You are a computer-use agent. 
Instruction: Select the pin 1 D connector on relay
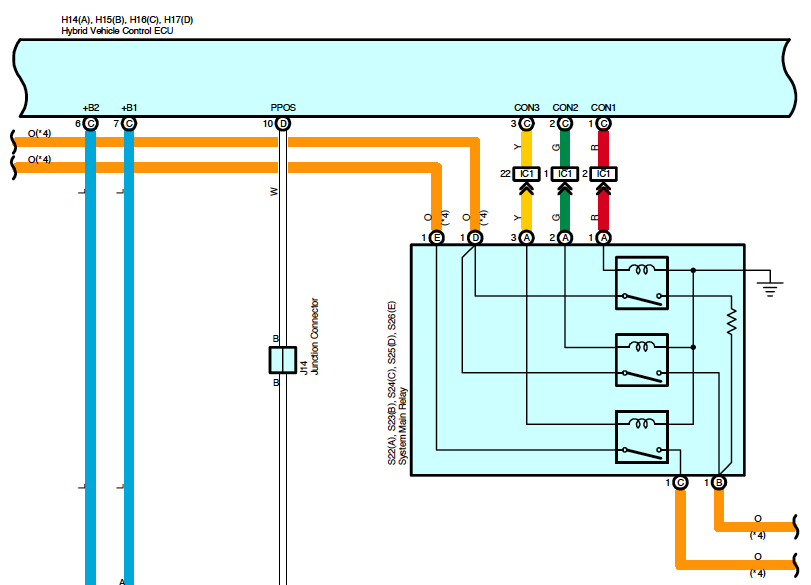click(x=475, y=237)
